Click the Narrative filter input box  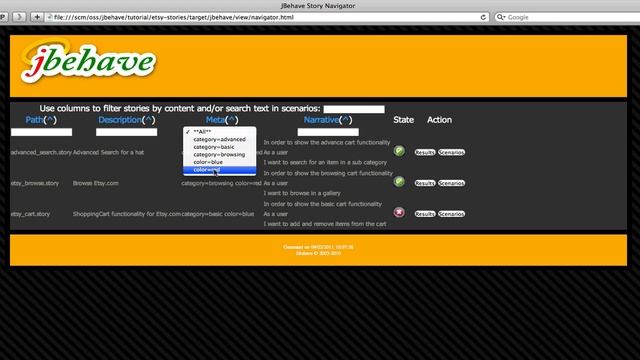pos(328,132)
